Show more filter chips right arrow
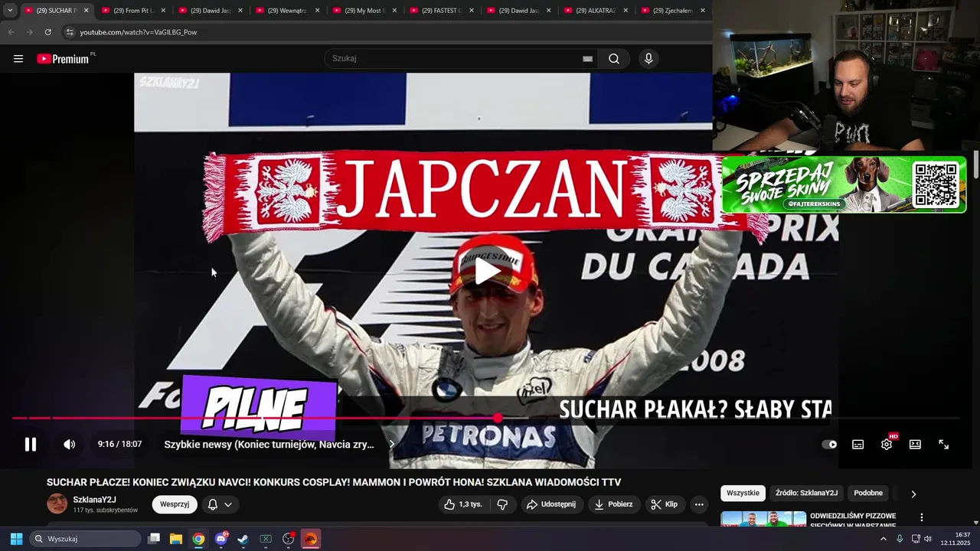Image resolution: width=980 pixels, height=551 pixels. coord(913,494)
